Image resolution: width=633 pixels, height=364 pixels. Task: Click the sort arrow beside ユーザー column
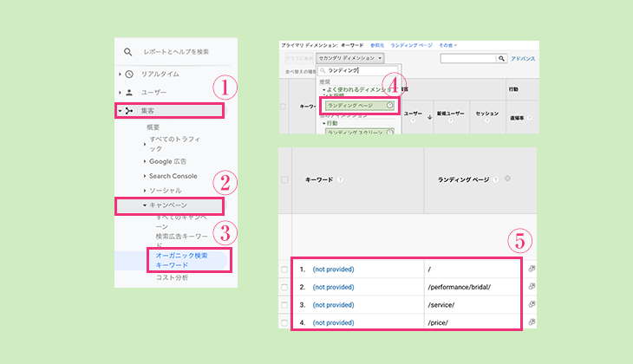429,117
